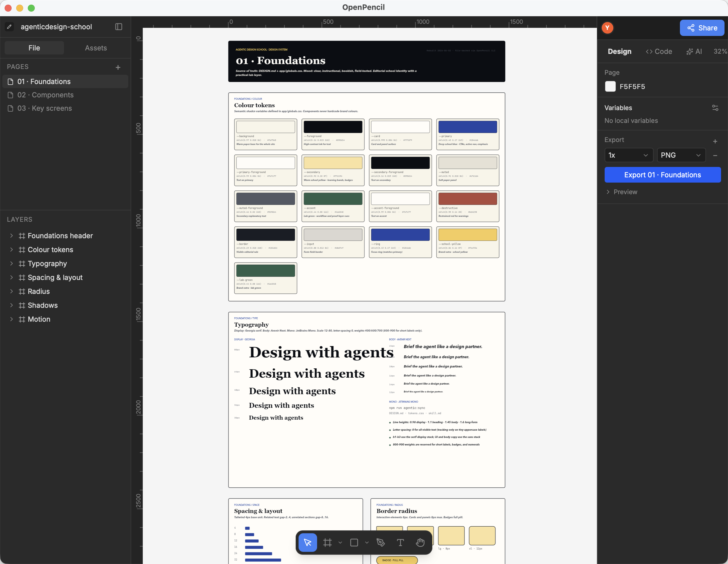Image resolution: width=728 pixels, height=564 pixels.
Task: Select the Frame tool in toolbar
Action: pos(327,542)
